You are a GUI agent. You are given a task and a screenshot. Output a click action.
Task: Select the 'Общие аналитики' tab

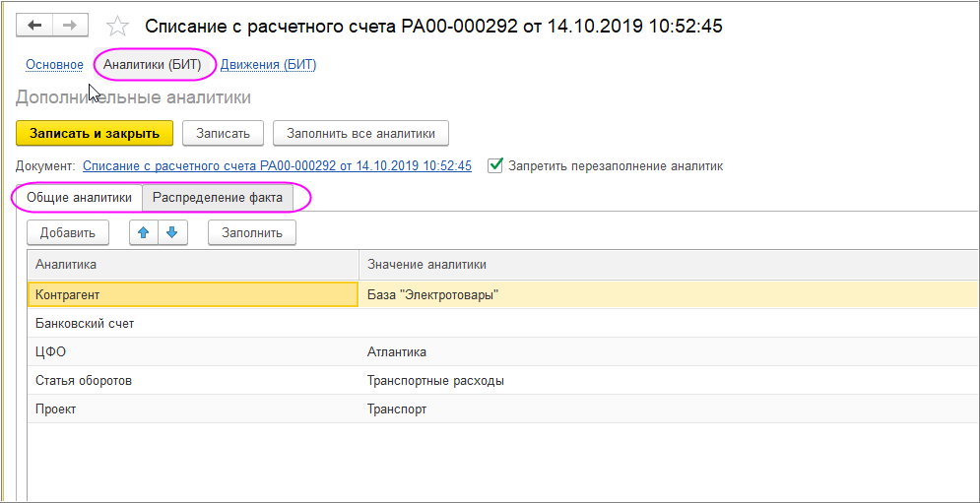point(79,198)
